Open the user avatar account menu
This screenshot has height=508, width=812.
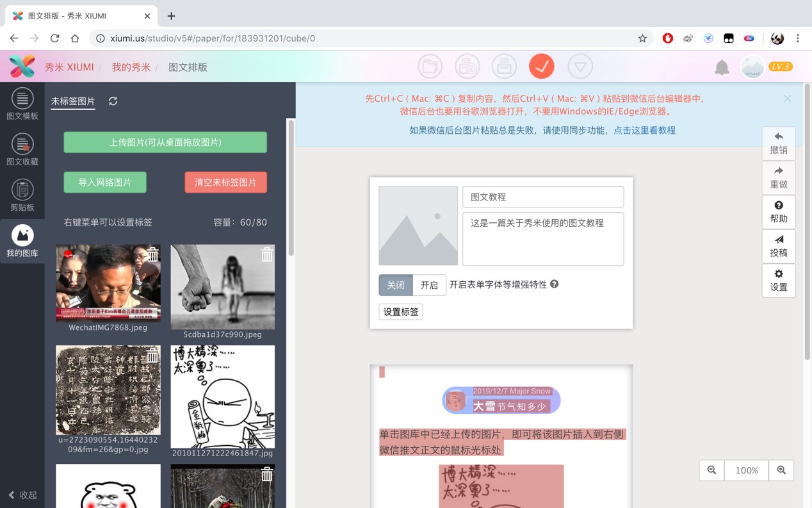[752, 67]
